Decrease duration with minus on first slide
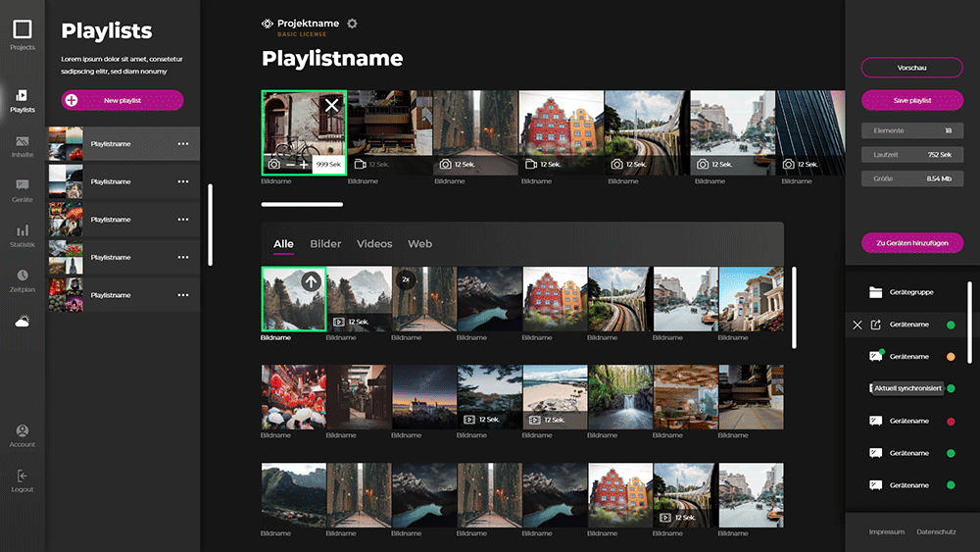 coord(290,165)
